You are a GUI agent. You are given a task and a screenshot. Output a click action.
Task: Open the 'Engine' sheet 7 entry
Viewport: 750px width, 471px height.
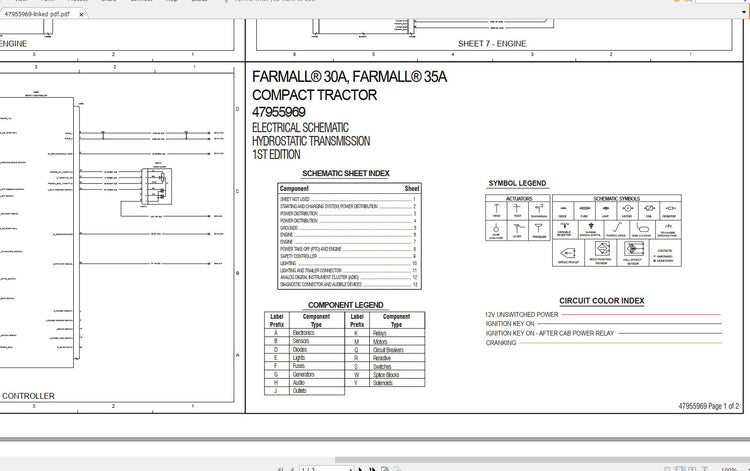tap(348, 242)
